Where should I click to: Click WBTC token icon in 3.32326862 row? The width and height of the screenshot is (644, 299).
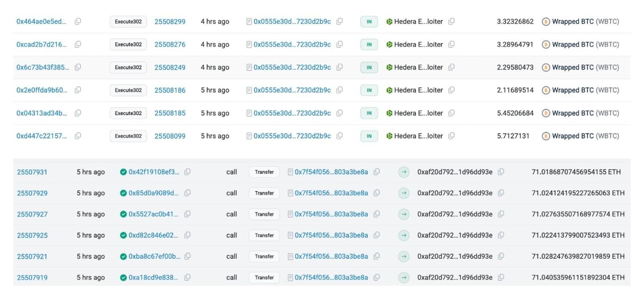coord(546,22)
